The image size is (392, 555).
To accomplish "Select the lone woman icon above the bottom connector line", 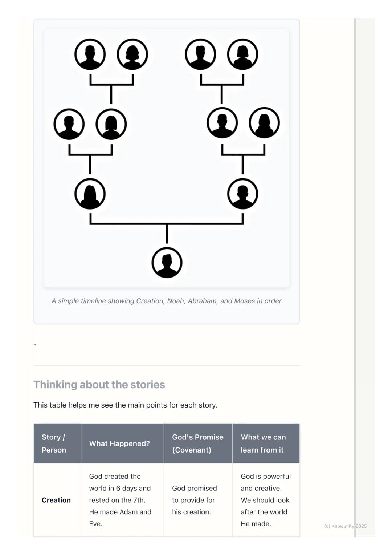I will click(x=90, y=194).
